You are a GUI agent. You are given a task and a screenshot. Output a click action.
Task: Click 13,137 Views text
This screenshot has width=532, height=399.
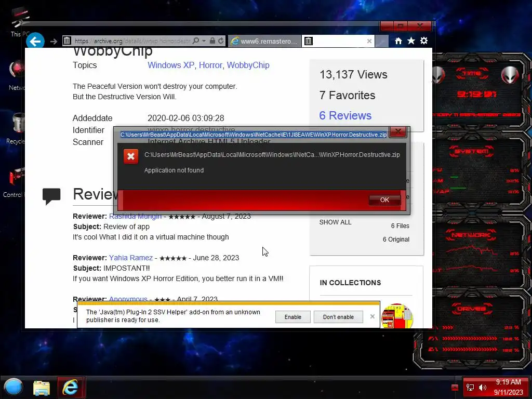(x=353, y=75)
